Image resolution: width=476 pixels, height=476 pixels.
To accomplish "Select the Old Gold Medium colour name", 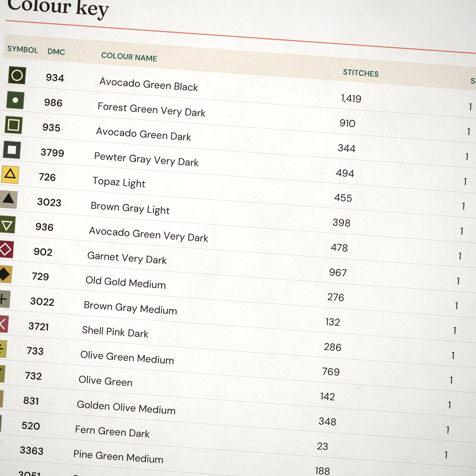I will click(126, 282).
